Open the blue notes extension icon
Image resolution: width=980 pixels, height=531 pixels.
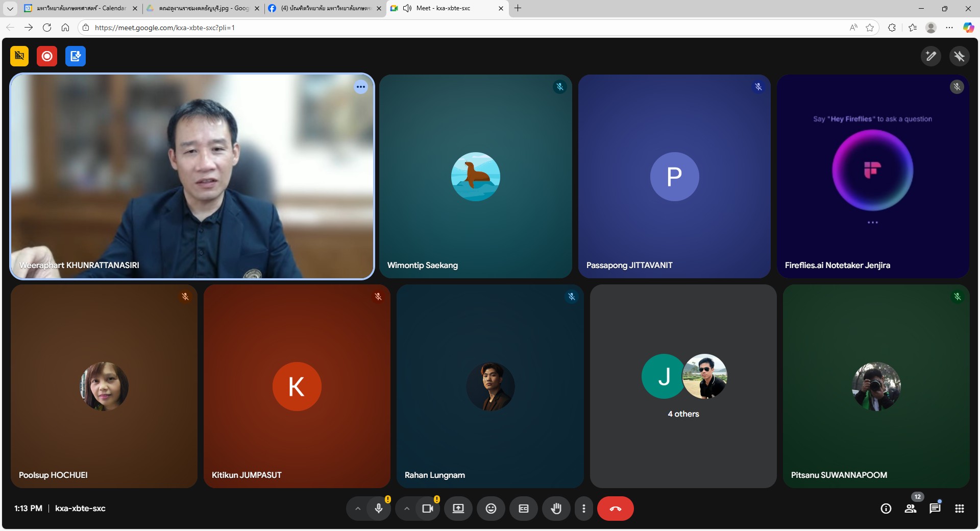(x=76, y=56)
